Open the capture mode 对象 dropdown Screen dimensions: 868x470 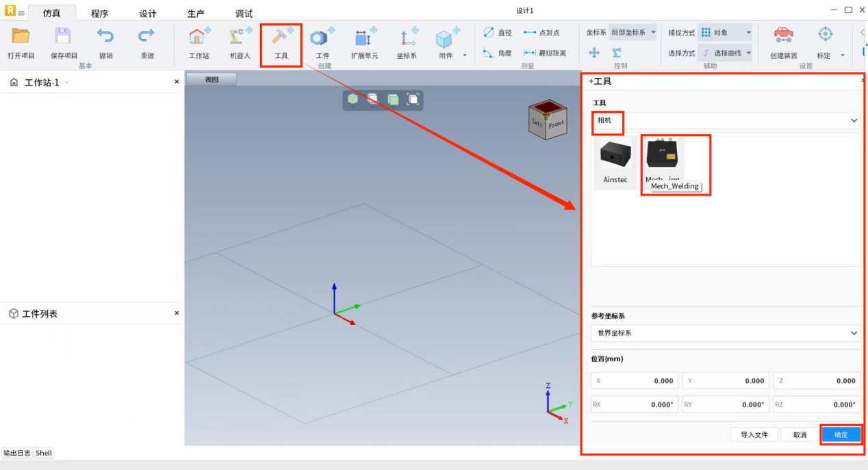pos(725,33)
